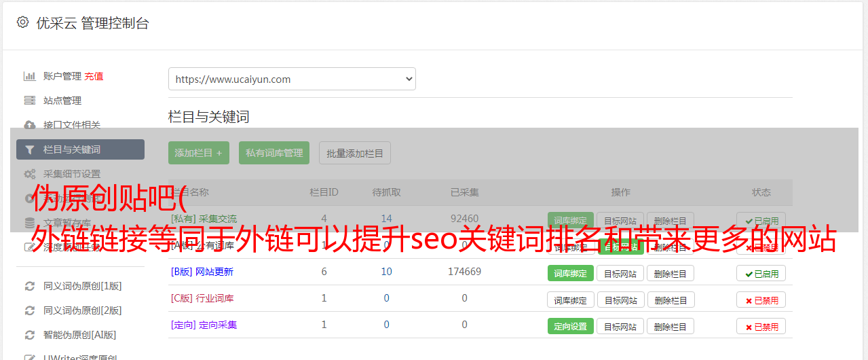Click the 优采云 管理控制台 title

tap(93, 23)
